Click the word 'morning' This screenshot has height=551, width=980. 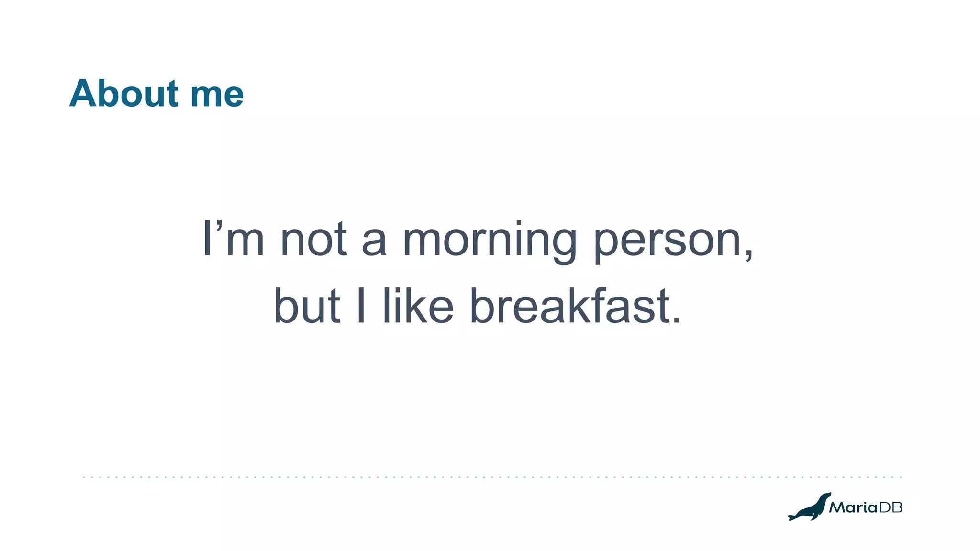tap(490, 241)
